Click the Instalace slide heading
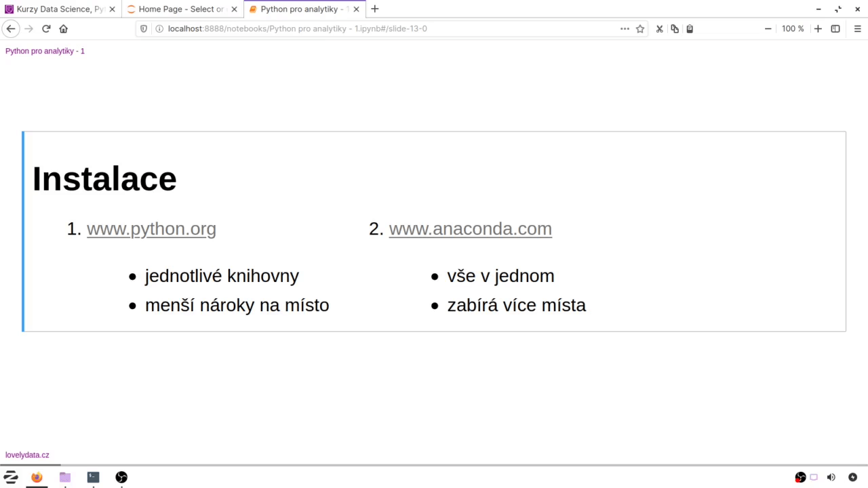 tap(104, 179)
